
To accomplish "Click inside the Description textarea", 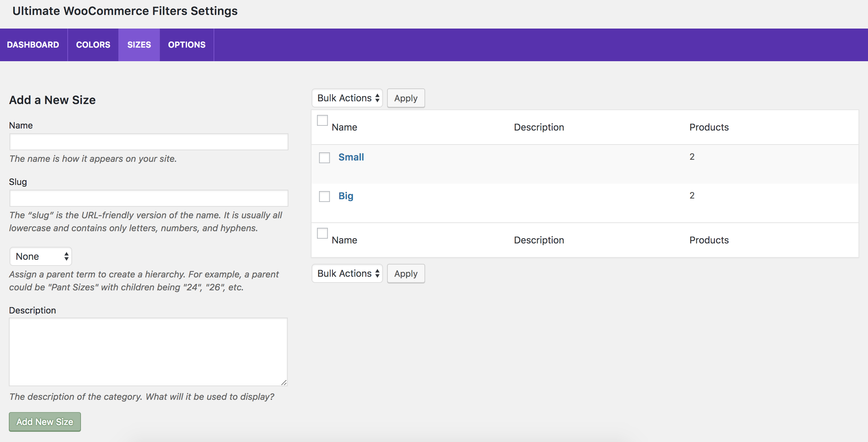I will pos(148,352).
